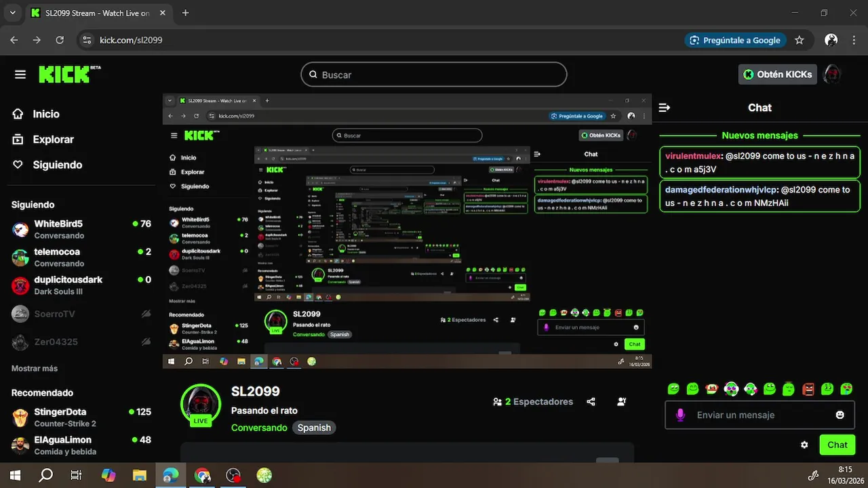The image size is (868, 488).
Task: Open ElAguaLimon recommended channel
Action: (80, 445)
